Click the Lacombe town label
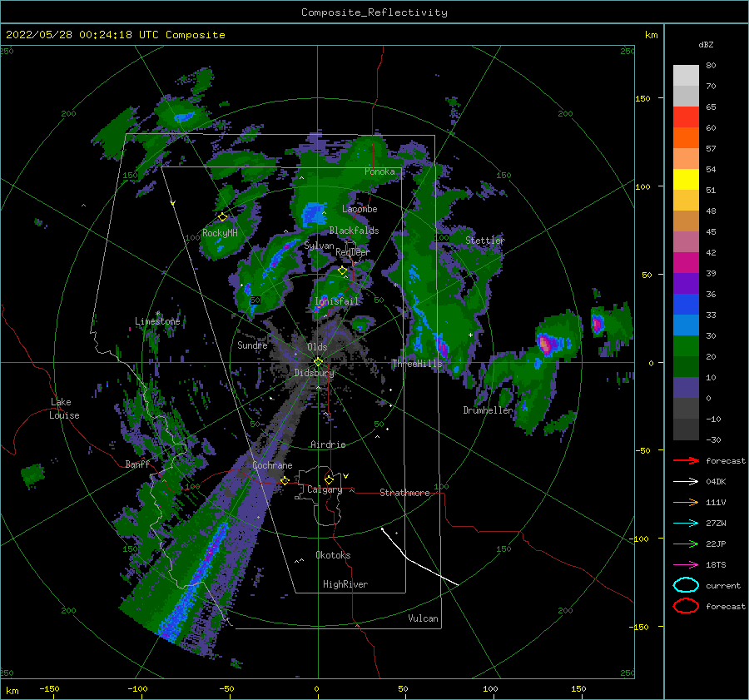The image size is (749, 700). pyautogui.click(x=360, y=209)
